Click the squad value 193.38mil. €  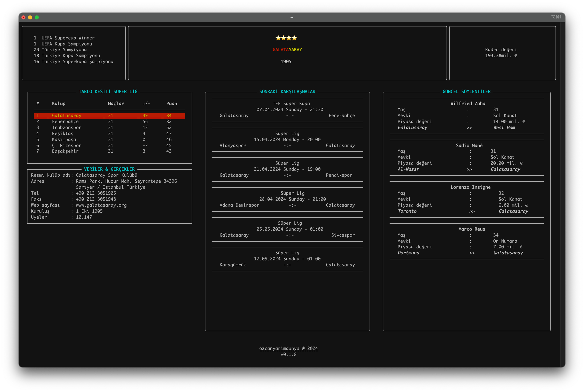(x=501, y=55)
